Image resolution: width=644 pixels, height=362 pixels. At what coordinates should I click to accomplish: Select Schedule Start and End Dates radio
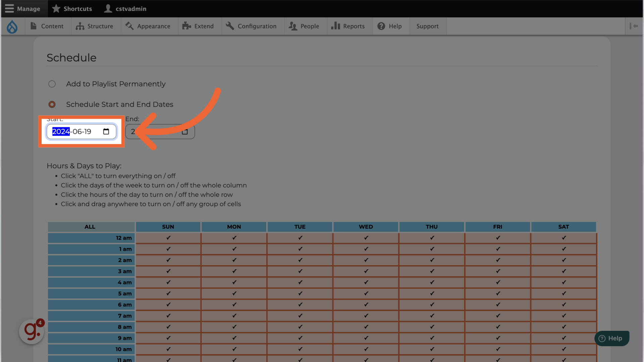point(52,105)
